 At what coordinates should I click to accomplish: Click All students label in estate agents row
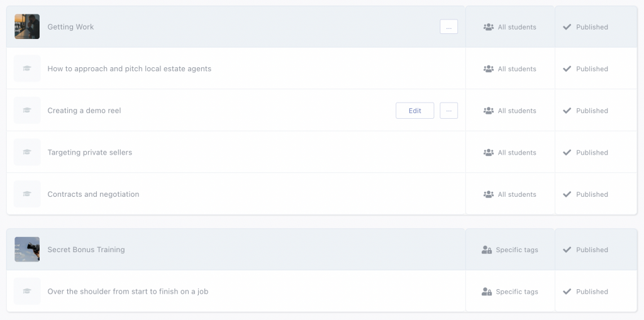[x=517, y=69]
